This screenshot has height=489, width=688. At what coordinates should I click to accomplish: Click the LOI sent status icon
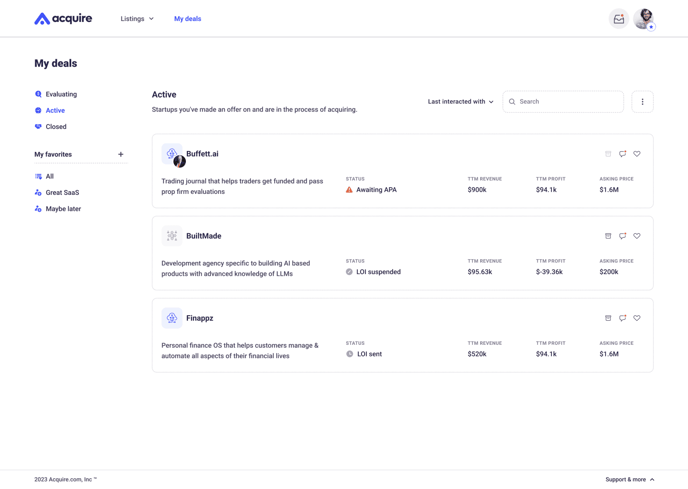pyautogui.click(x=349, y=354)
